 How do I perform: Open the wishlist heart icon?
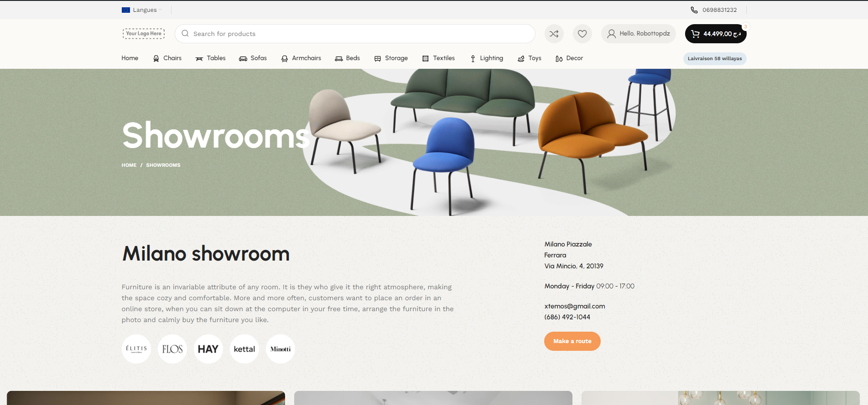click(582, 34)
